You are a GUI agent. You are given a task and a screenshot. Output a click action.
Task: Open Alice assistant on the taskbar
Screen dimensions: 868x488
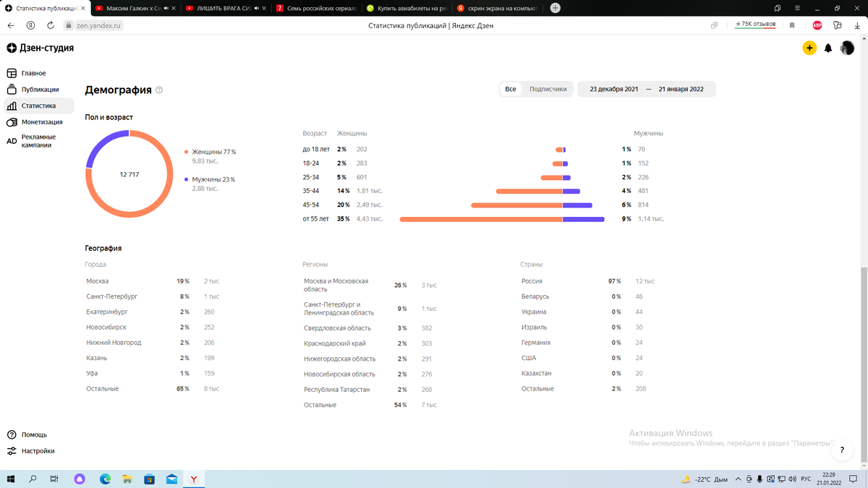point(80,479)
